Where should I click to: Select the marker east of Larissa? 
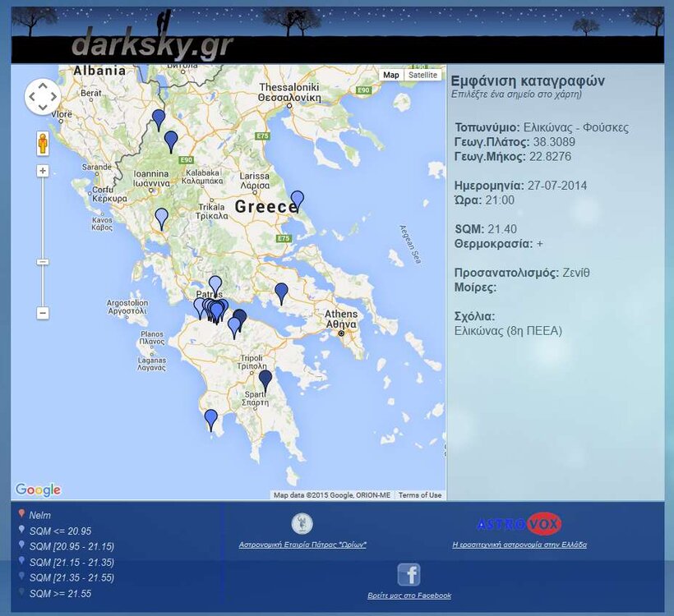click(x=298, y=200)
